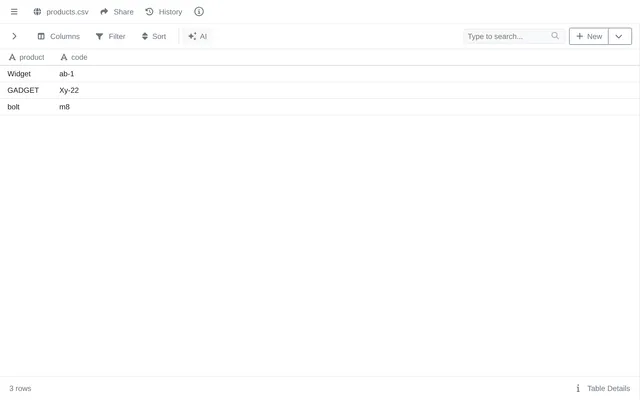
Task: Click the Share button
Action: click(x=117, y=12)
